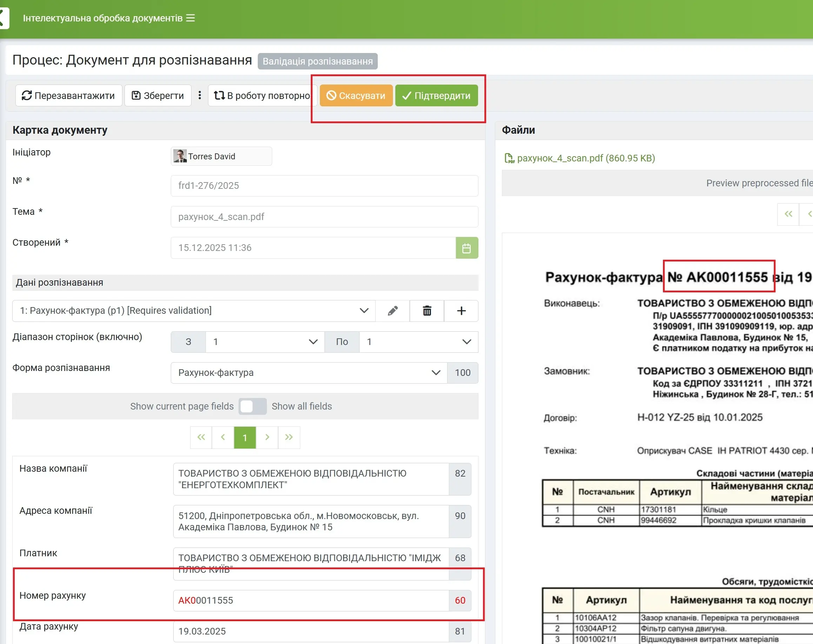Image resolution: width=813 pixels, height=644 pixels.
Task: Open the calendar picker for Створений date
Action: (x=466, y=248)
